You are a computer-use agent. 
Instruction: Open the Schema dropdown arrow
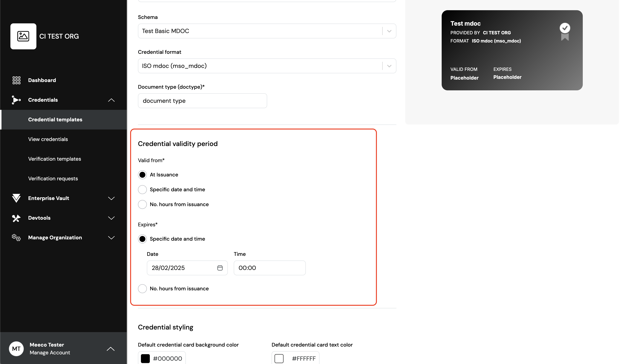(389, 31)
